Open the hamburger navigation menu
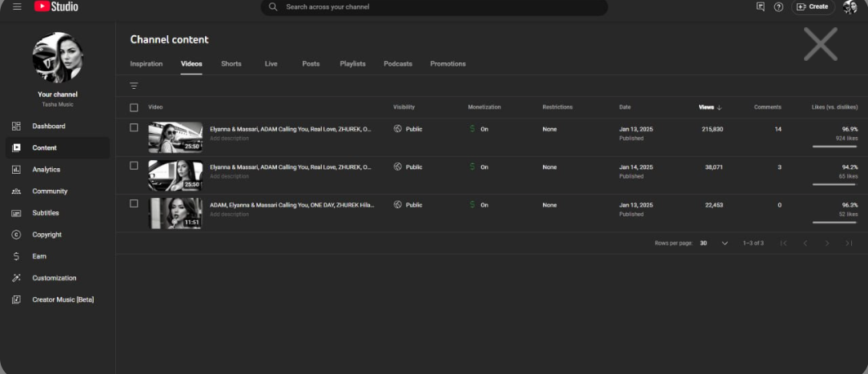 [17, 6]
